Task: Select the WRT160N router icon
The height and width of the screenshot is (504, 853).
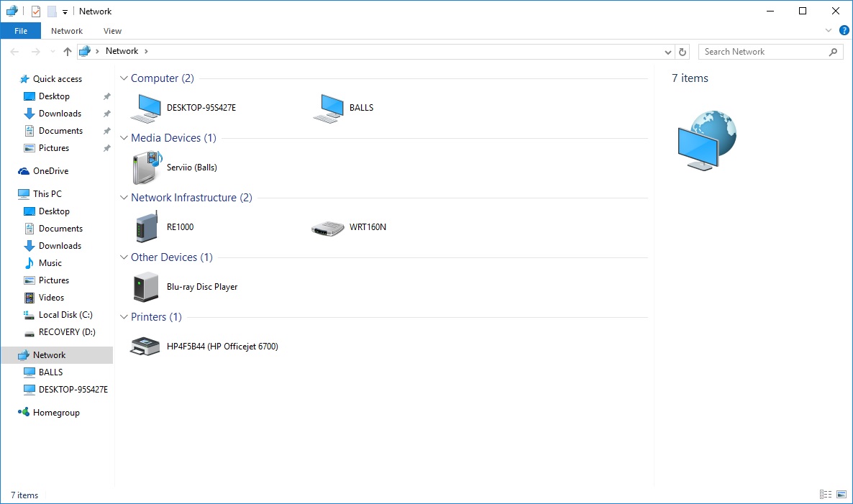Action: (x=329, y=228)
